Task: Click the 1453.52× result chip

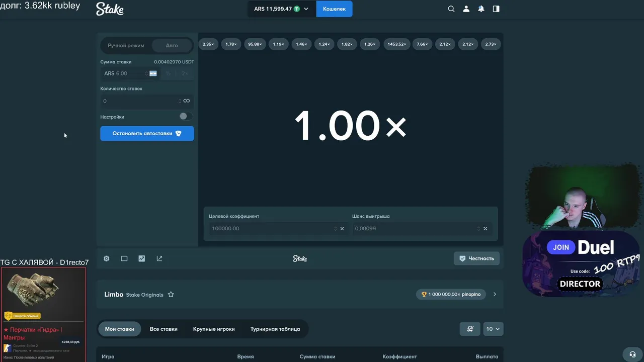Action: (397, 44)
